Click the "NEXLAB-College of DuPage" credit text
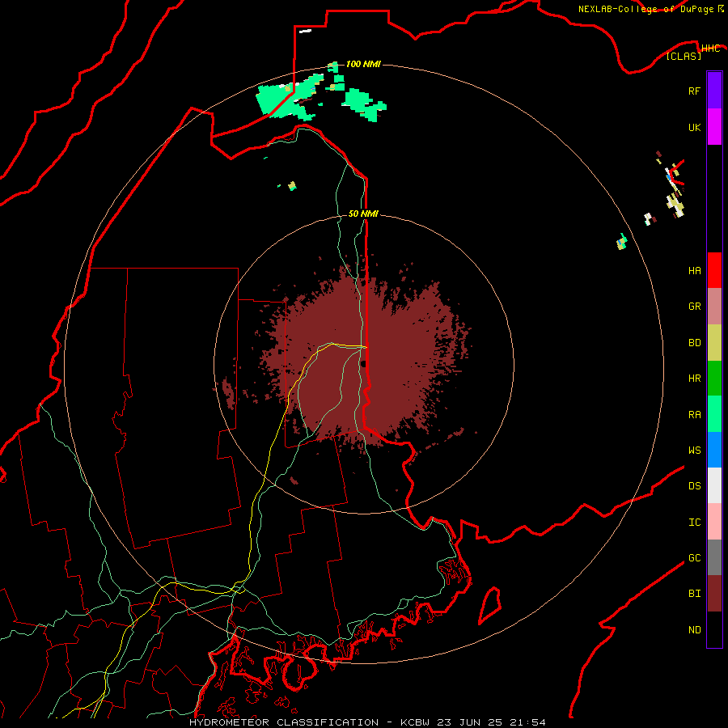This screenshot has width=728, height=728. click(645, 9)
